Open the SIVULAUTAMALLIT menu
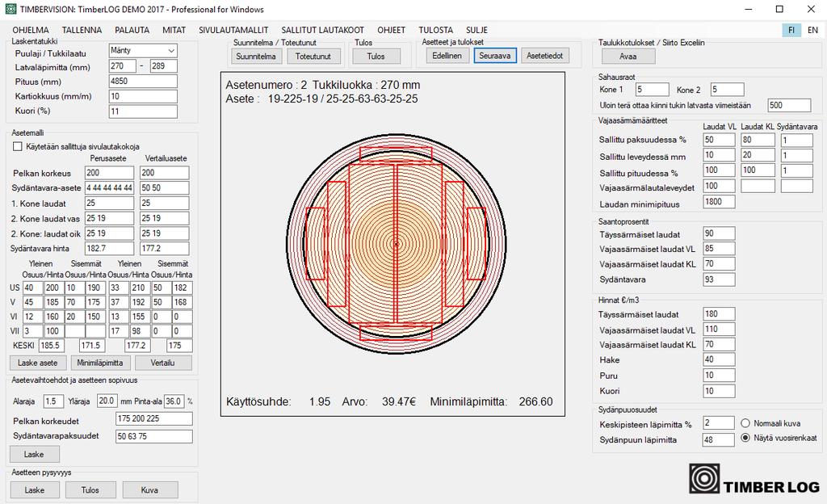Image resolution: width=827 pixels, height=504 pixels. 233,30
